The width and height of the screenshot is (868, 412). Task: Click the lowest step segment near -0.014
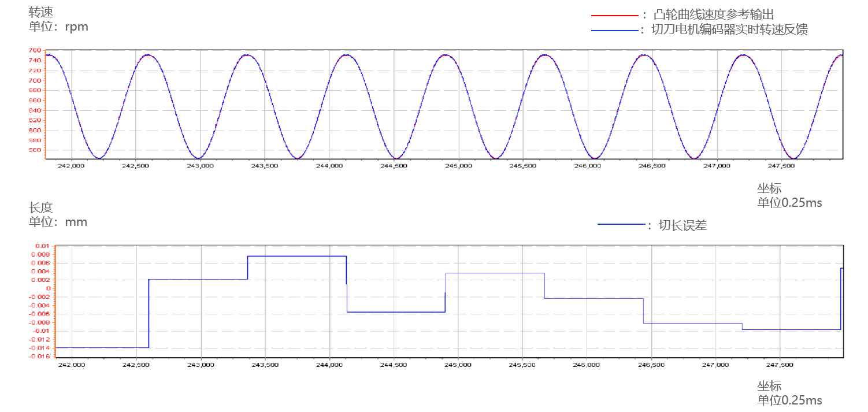coord(101,347)
